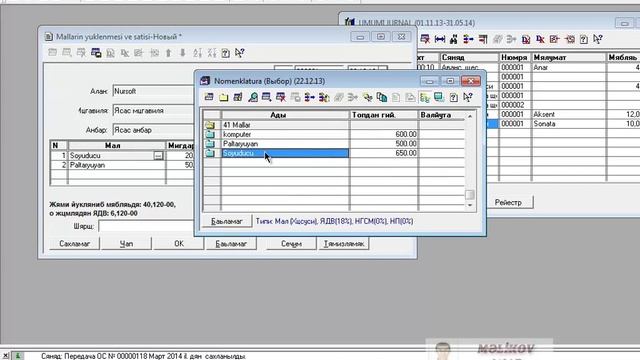Click the ascending sort icon in the Mallarin document toolbar
640x360 pixels.
197,53
